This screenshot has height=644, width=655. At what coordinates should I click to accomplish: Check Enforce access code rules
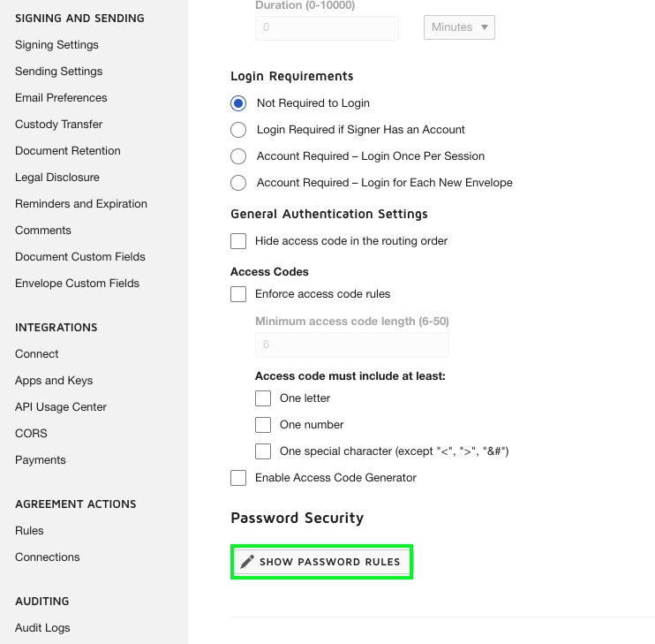coord(238,294)
